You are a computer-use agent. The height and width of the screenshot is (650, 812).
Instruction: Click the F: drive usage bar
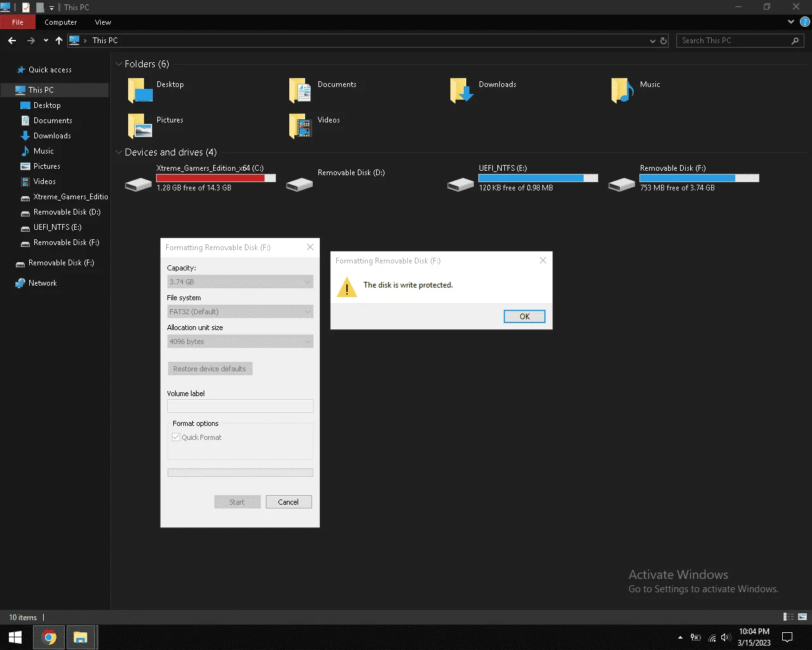700,178
